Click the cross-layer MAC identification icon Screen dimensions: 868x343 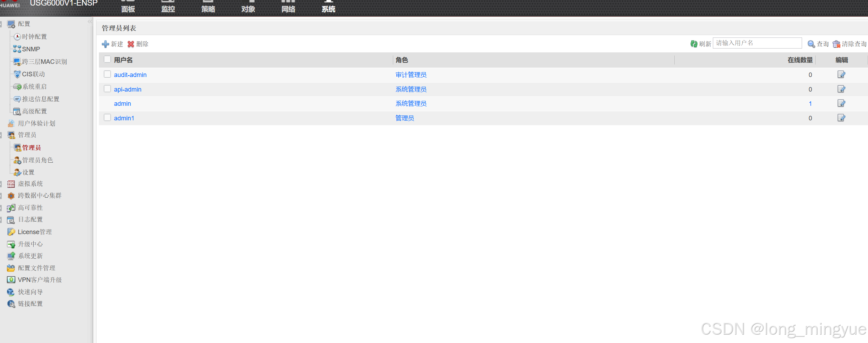(x=17, y=61)
